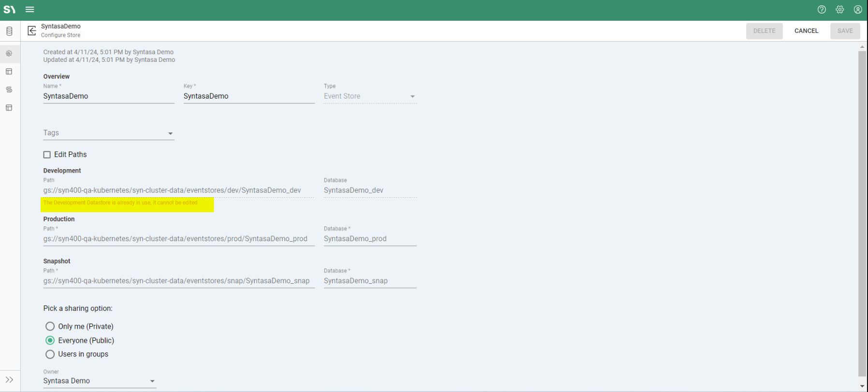
Task: Open the help question mark icon
Action: pyautogui.click(x=822, y=10)
